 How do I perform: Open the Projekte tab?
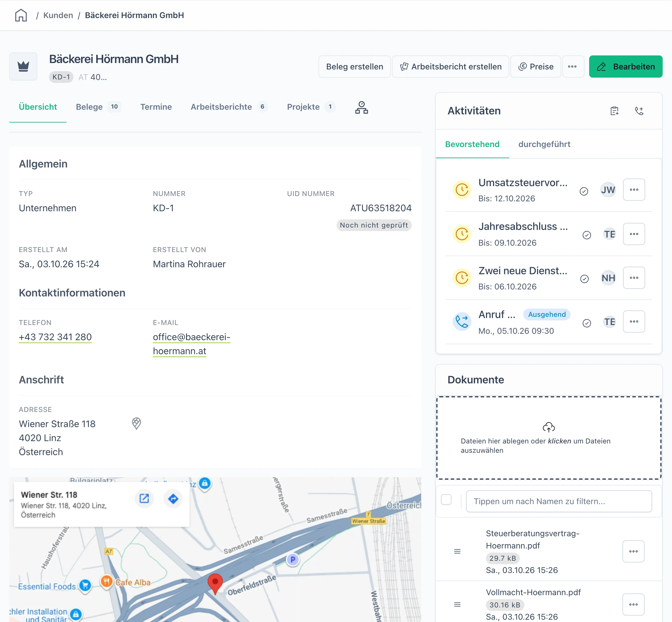pyautogui.click(x=311, y=107)
